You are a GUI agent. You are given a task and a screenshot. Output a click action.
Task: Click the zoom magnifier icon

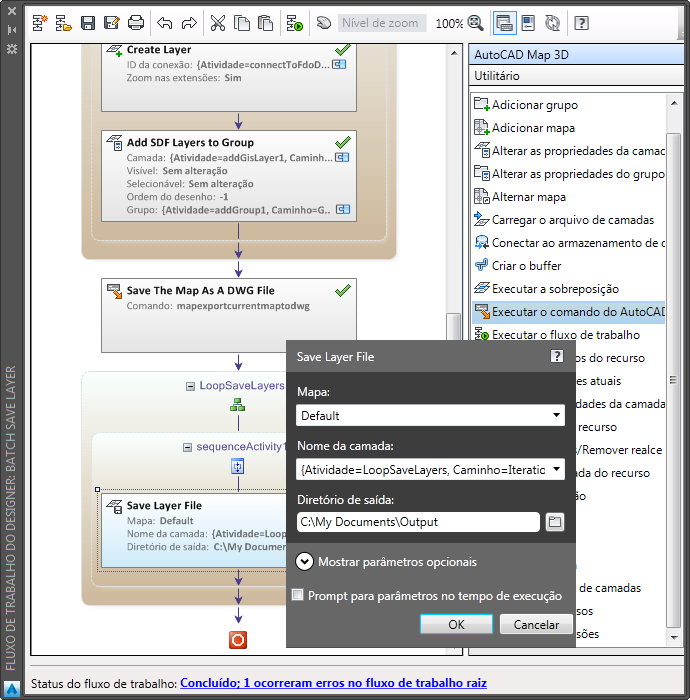476,23
